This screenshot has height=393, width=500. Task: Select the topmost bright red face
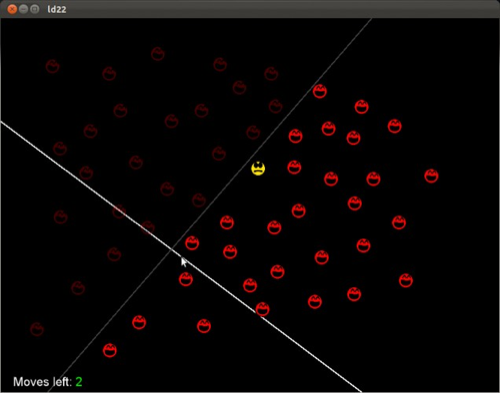click(319, 91)
